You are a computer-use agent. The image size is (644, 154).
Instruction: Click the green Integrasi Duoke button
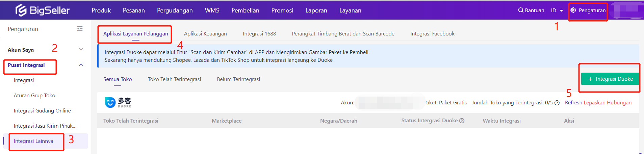point(610,79)
